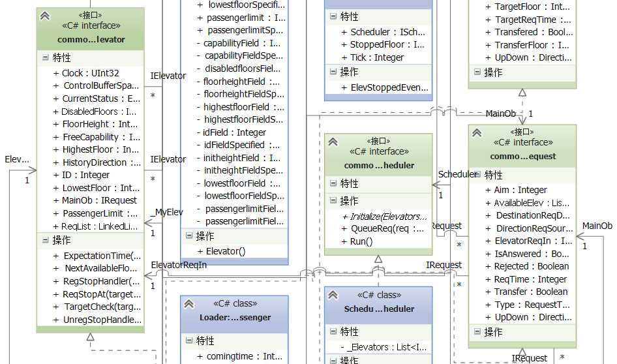Viewport: 617px width, 364px height.
Task: Collapse 操作 section in commo...levator interface
Action: pos(46,239)
